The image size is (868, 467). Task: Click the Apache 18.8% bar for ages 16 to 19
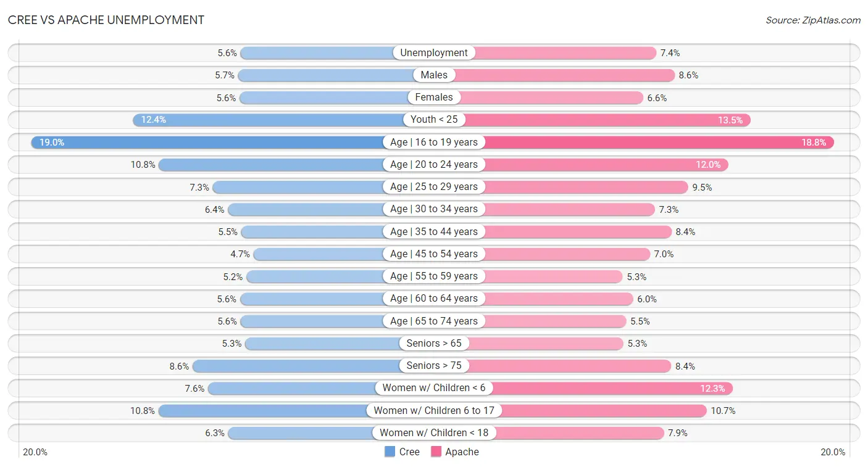click(x=634, y=142)
